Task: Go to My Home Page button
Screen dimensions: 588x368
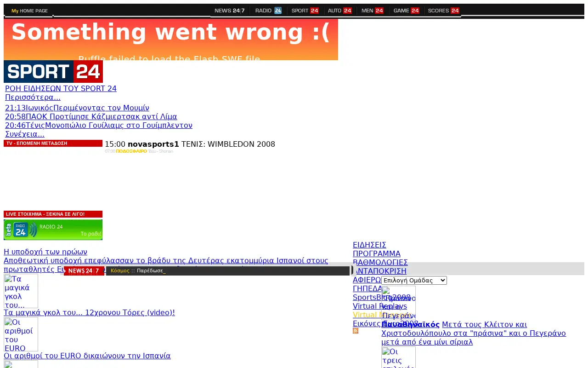Action: [x=29, y=11]
